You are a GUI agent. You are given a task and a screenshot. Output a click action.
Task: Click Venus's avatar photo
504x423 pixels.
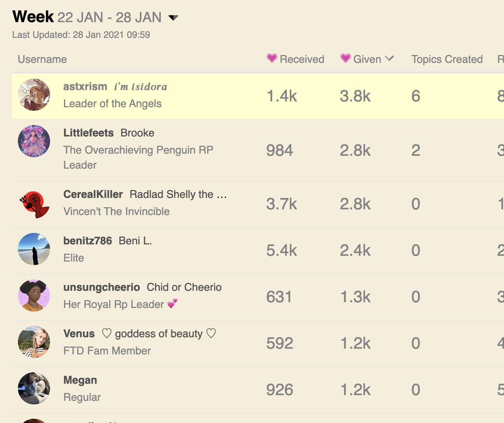(34, 342)
